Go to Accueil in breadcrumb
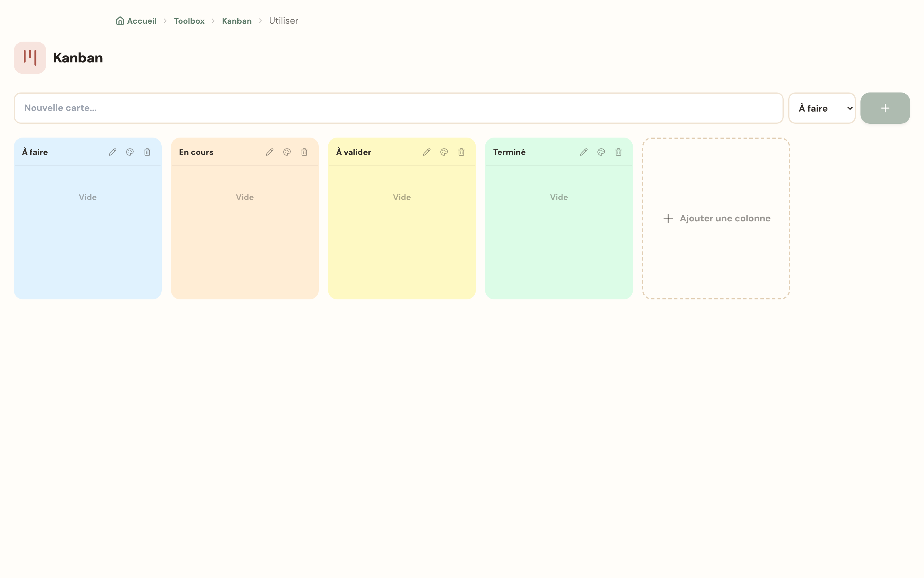 point(136,21)
